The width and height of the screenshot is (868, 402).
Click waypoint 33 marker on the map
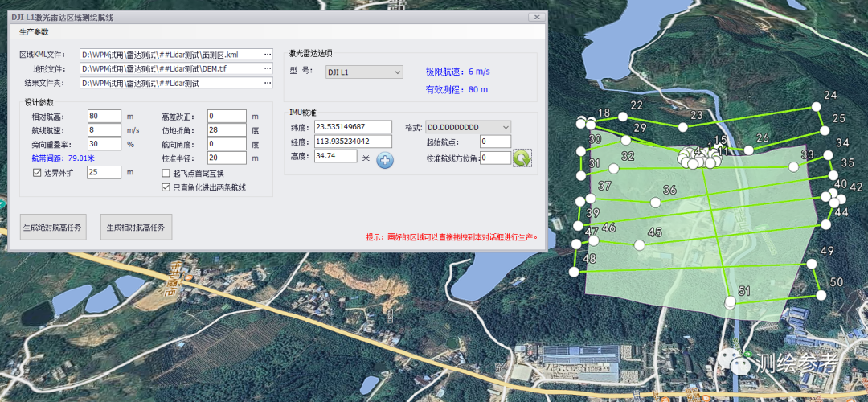(794, 166)
